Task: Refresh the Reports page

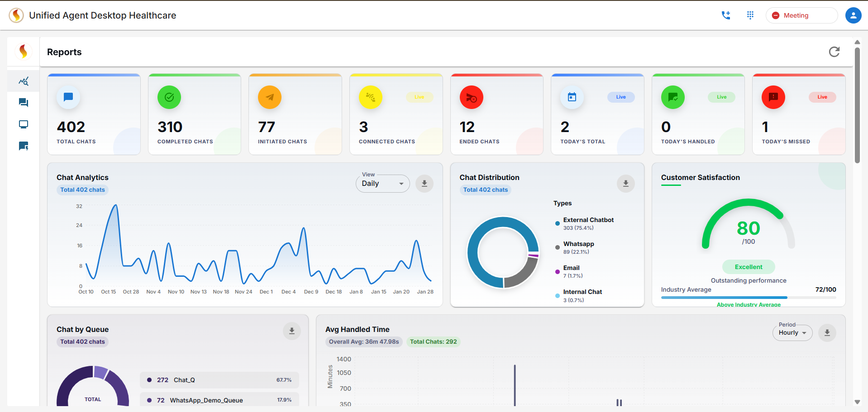Action: [834, 52]
